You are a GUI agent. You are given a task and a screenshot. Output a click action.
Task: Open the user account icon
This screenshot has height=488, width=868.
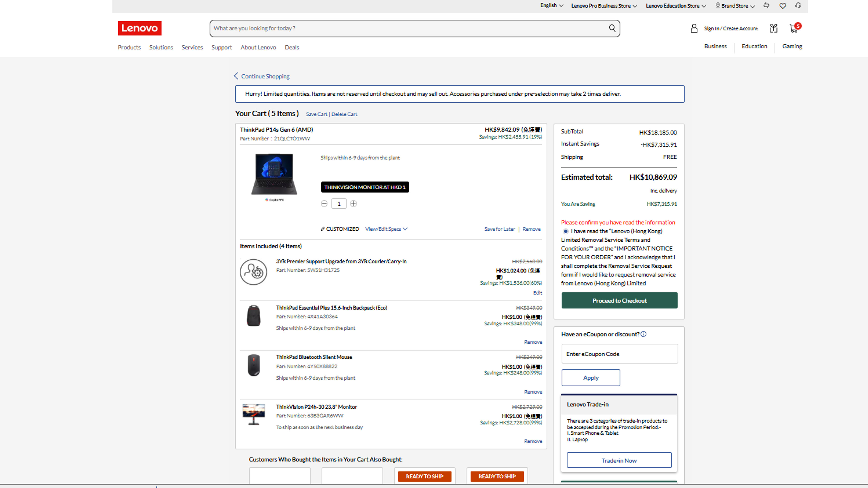694,28
